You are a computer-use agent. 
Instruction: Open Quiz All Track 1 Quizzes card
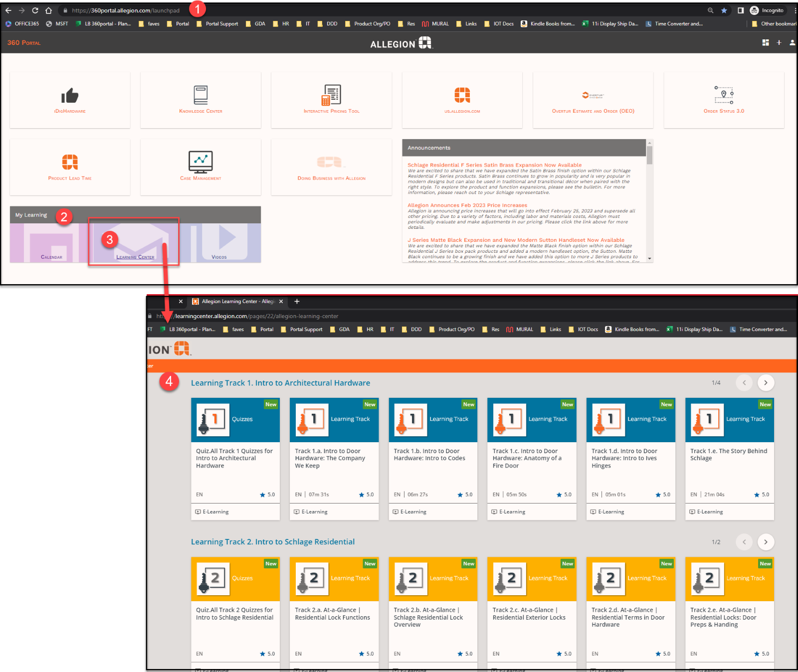(x=235, y=459)
